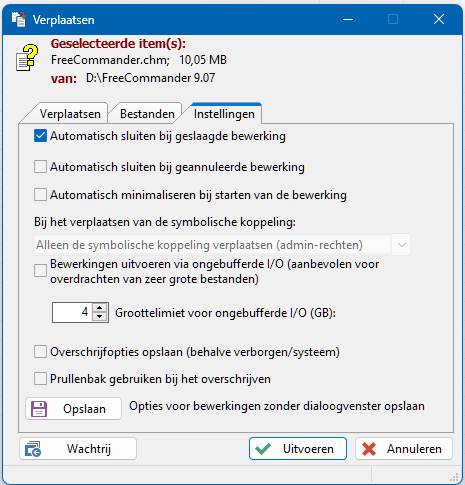465x485 pixels.
Task: Increase the Groottelimiet value with up arrow
Action: [100, 308]
